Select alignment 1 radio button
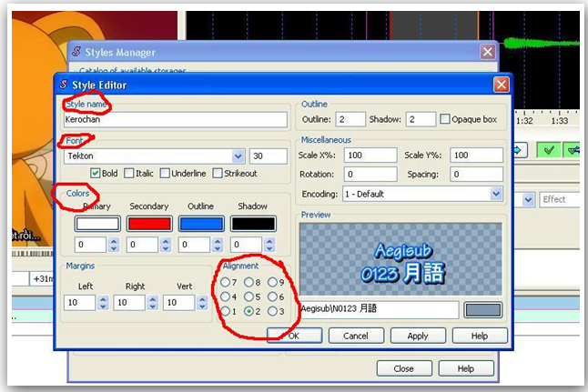The image size is (588, 392). [x=225, y=311]
